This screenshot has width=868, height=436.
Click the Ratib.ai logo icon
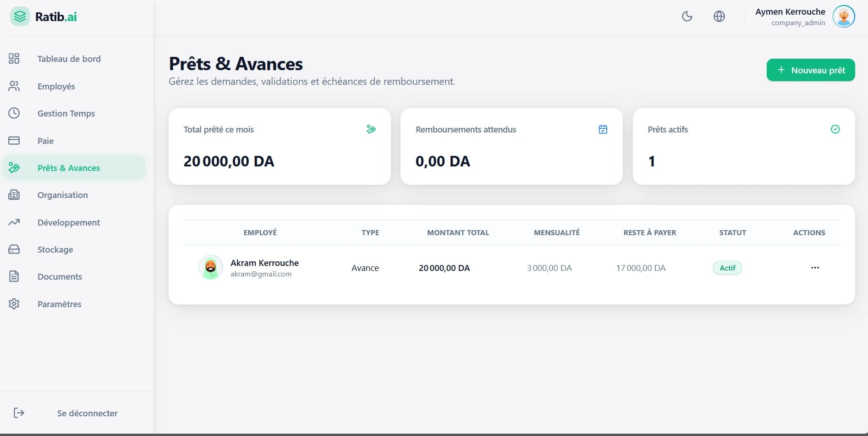click(x=20, y=17)
